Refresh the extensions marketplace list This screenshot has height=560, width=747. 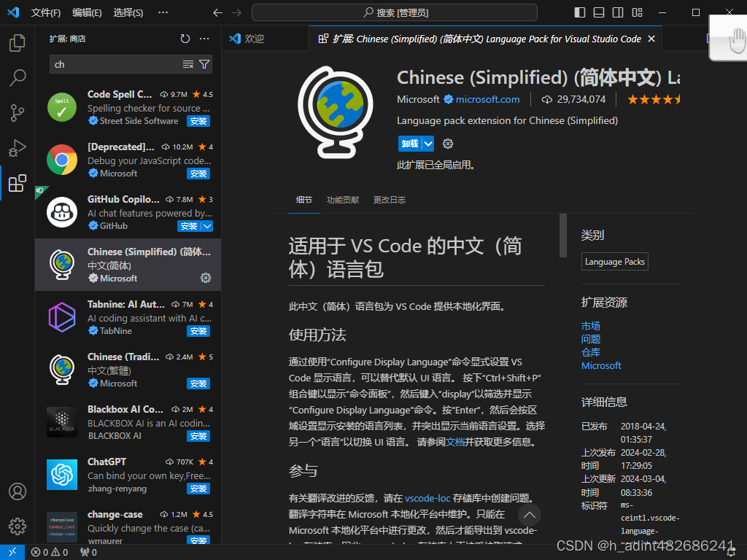coord(185,39)
